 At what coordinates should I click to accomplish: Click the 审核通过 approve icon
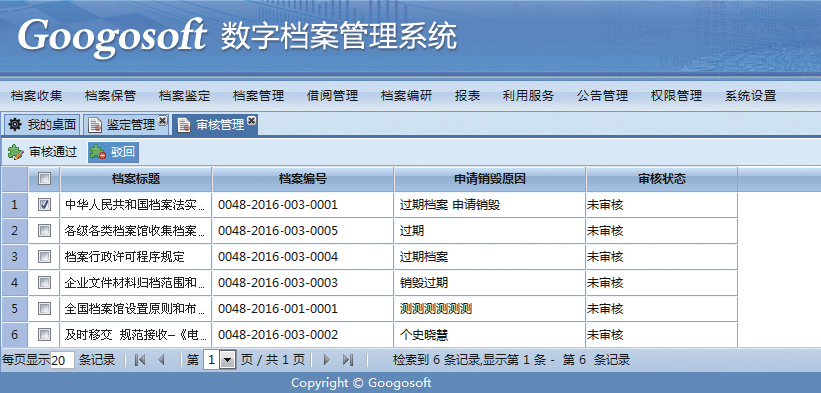pyautogui.click(x=16, y=152)
